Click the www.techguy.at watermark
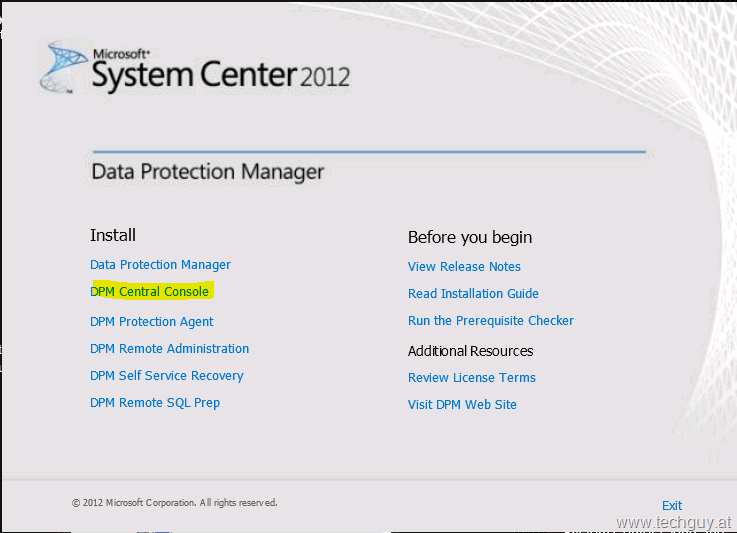The width and height of the screenshot is (737, 533). (674, 523)
